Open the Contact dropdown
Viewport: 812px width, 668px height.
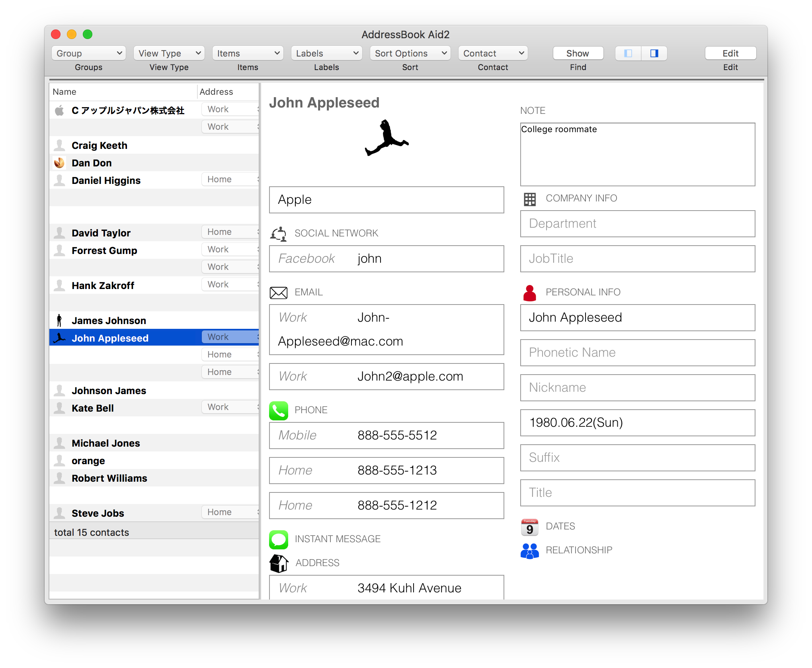pos(493,53)
